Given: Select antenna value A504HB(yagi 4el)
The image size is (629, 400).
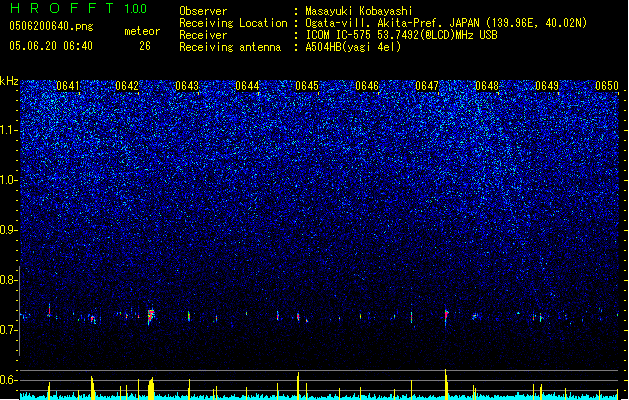Looking at the screenshot, I should click(x=353, y=47).
